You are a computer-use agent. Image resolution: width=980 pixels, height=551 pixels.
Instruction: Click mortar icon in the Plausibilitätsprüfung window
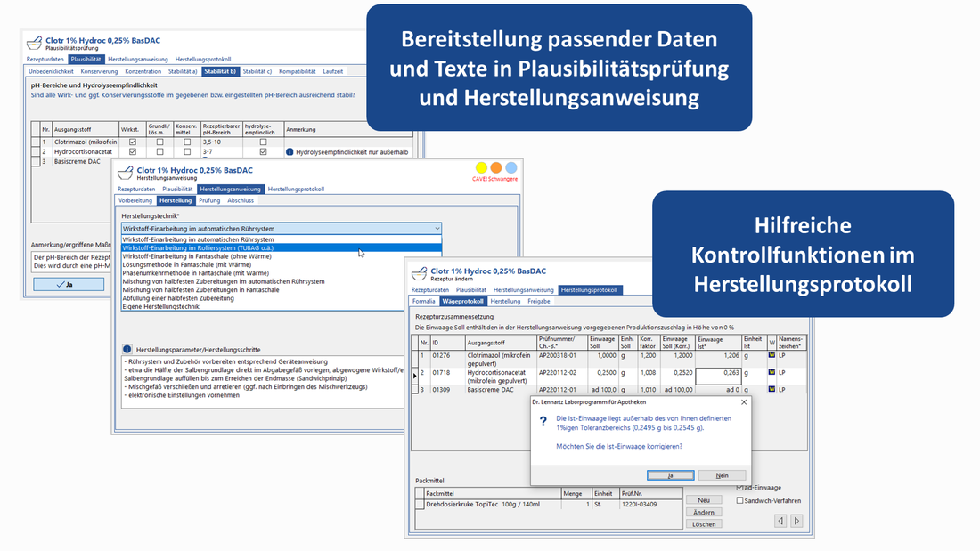(35, 43)
